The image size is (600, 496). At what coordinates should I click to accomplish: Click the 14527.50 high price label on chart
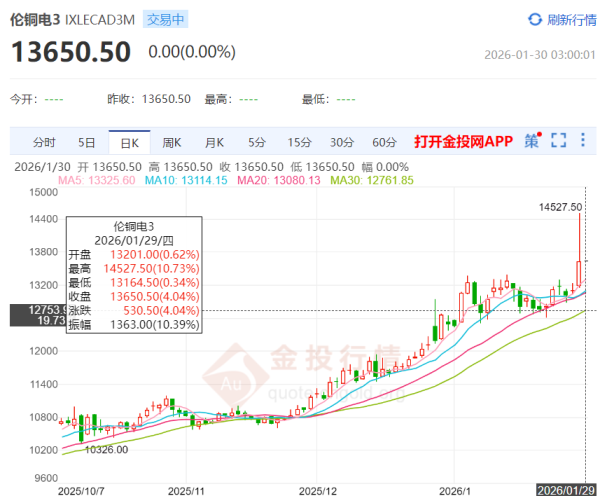point(560,207)
